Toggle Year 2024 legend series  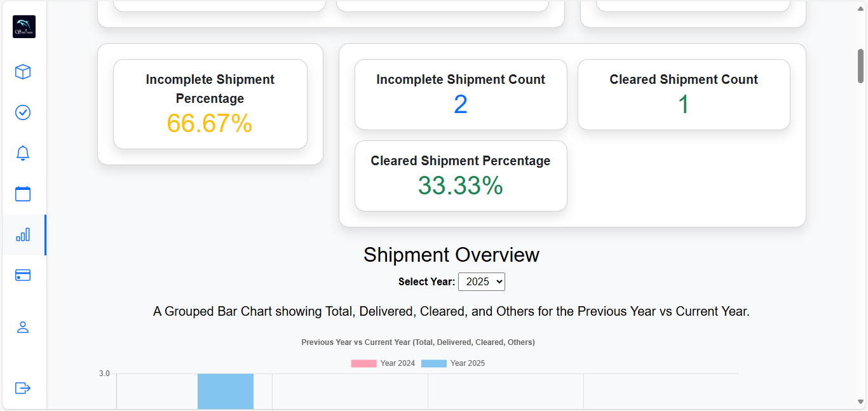(383, 363)
